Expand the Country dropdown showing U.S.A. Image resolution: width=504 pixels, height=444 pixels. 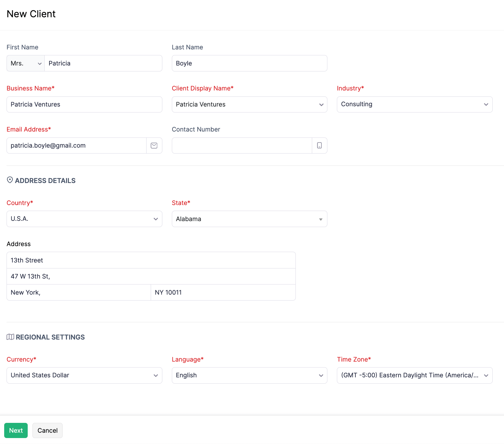point(155,219)
